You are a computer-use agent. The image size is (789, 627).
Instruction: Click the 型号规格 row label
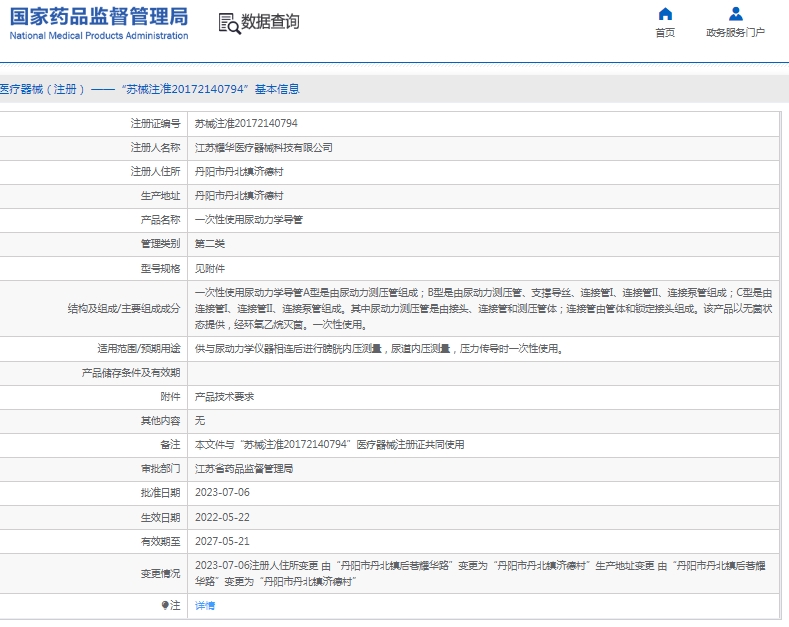pos(161,269)
